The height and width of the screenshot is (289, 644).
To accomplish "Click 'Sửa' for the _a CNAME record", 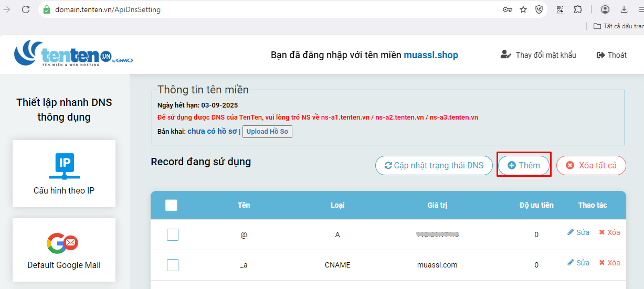I will click(x=578, y=263).
